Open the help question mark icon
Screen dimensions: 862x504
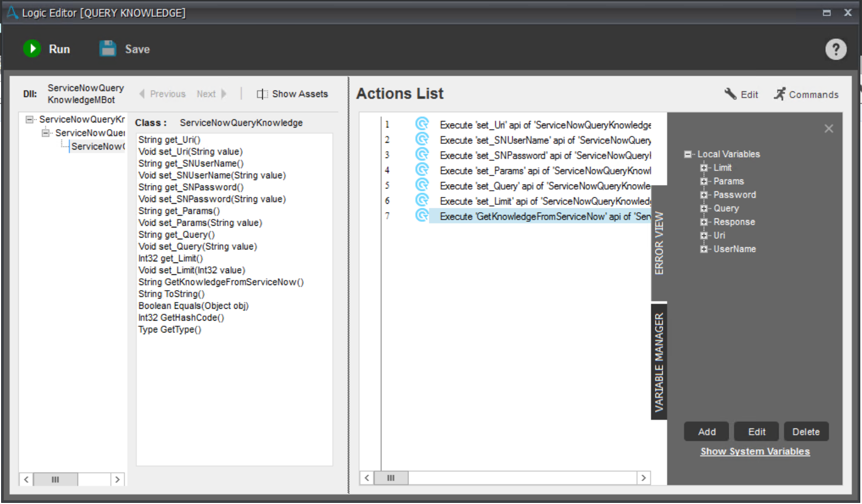835,49
